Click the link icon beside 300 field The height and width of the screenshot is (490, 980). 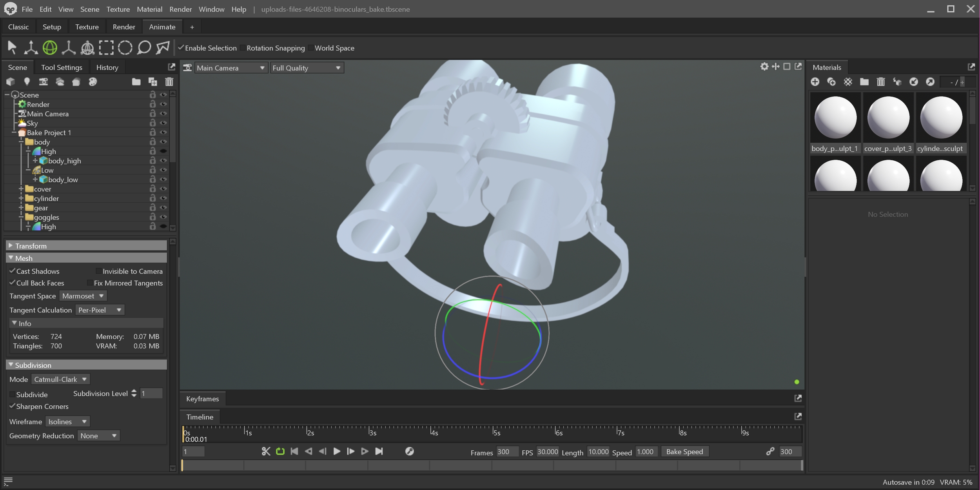(x=770, y=451)
